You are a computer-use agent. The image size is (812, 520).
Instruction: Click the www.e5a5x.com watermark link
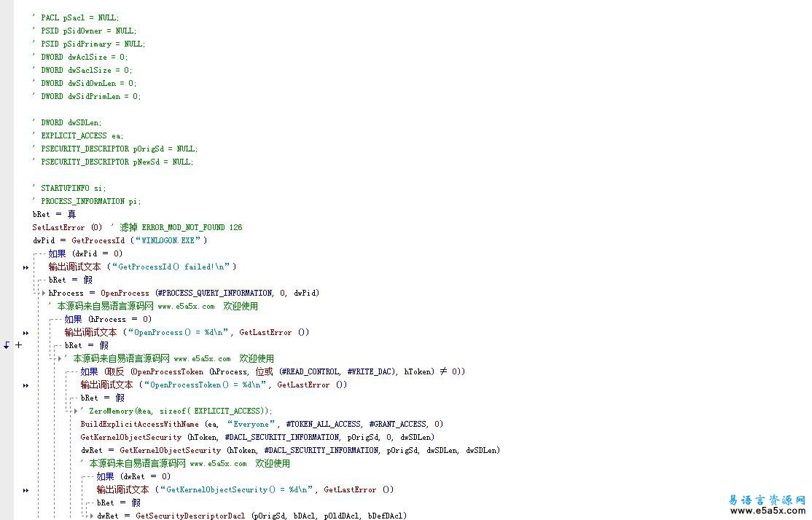768,511
